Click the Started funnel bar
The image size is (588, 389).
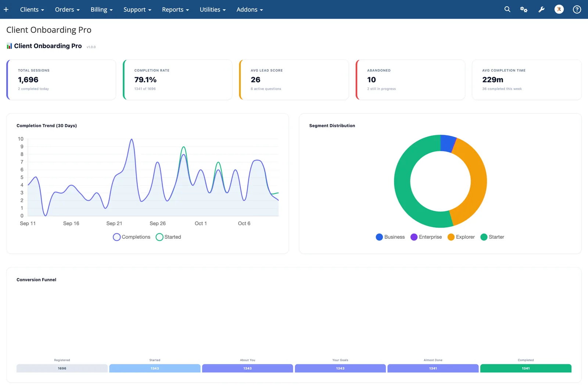point(155,368)
